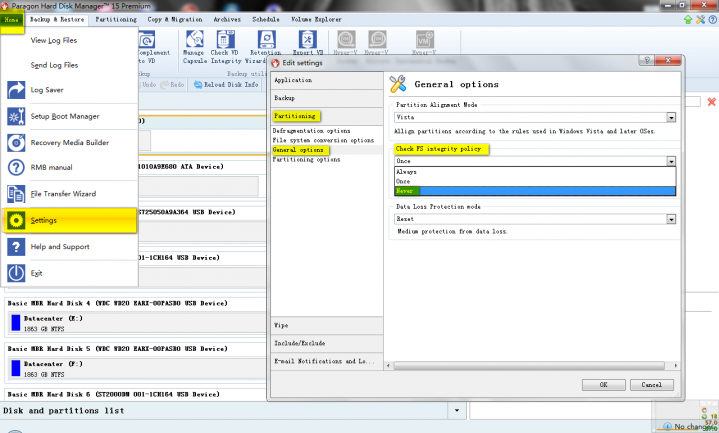Viewport: 719px width, 433px height.
Task: Select Partitioning options sub-item
Action: pos(306,160)
